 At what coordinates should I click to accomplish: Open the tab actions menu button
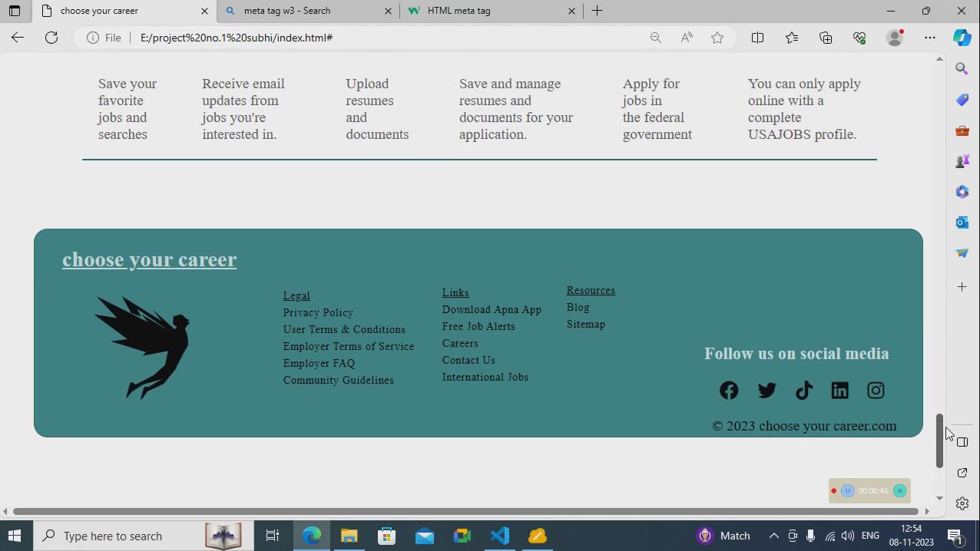pyautogui.click(x=14, y=11)
